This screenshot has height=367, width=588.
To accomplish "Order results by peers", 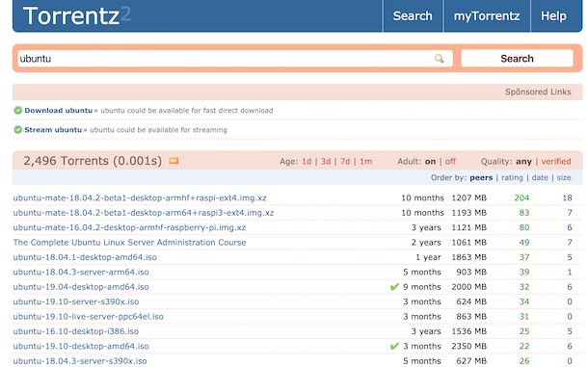I will [x=481, y=177].
